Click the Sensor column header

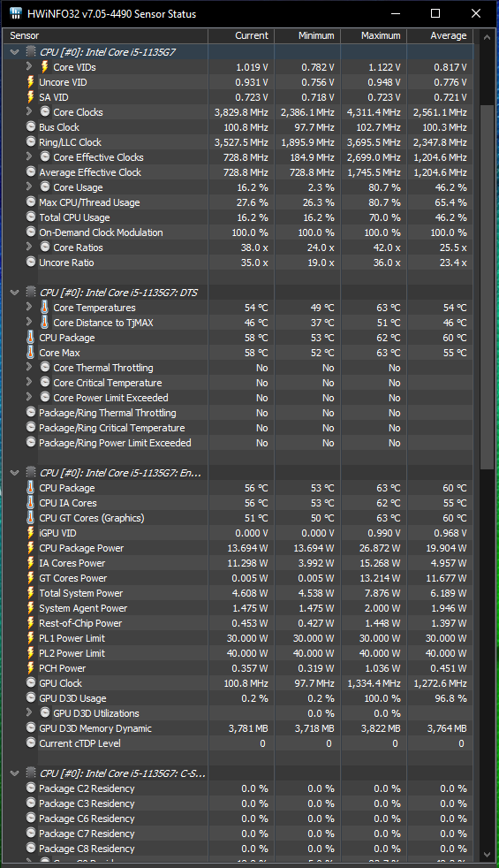coord(106,35)
